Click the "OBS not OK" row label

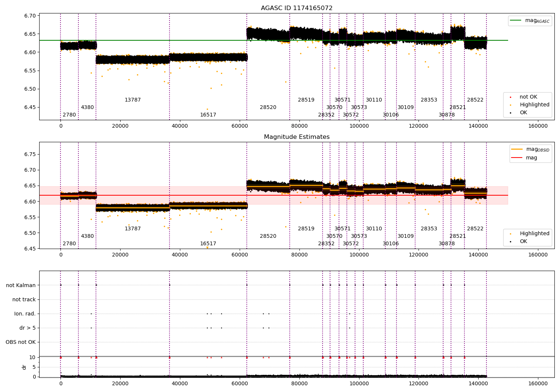(21, 342)
